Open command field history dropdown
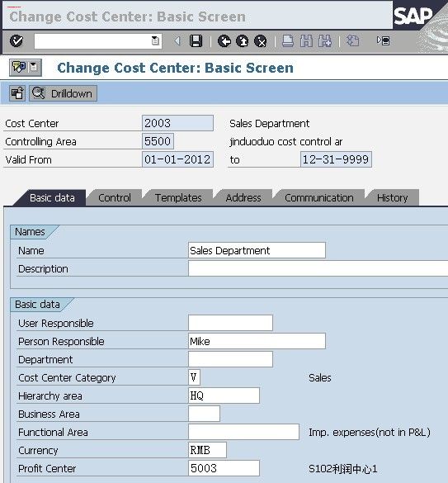This screenshot has width=448, height=483. point(155,41)
